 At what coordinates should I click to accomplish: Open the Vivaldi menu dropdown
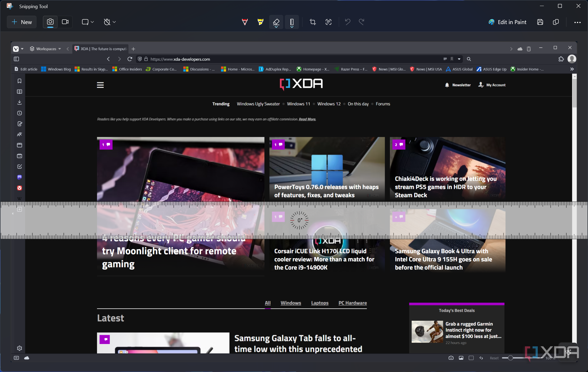tap(18, 49)
